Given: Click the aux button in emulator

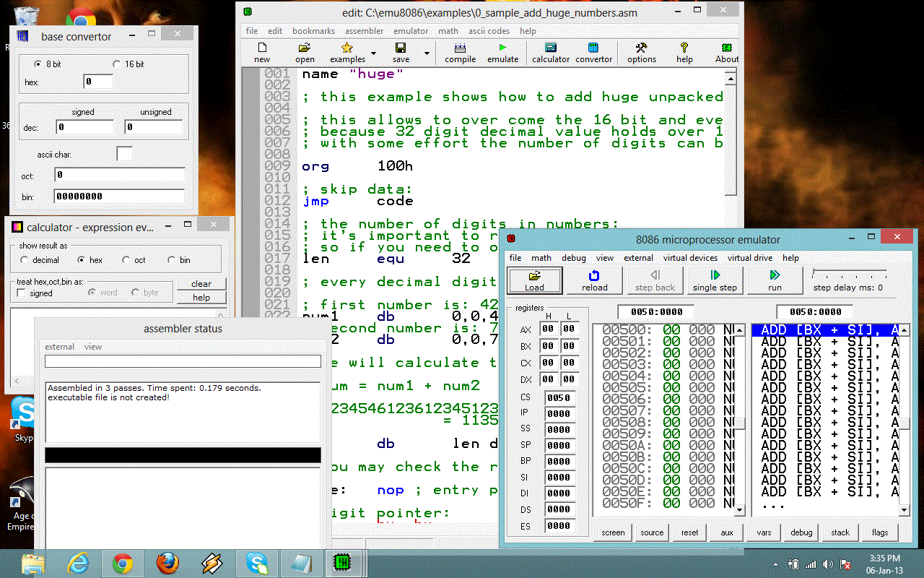Looking at the screenshot, I should (x=727, y=532).
